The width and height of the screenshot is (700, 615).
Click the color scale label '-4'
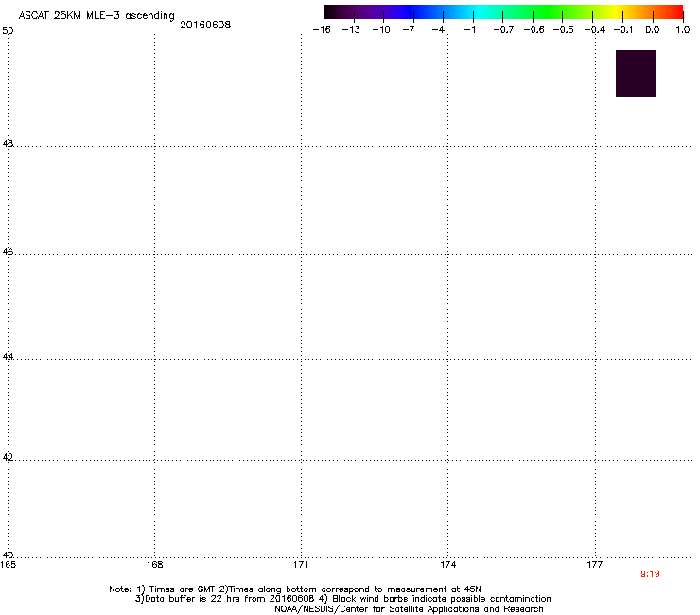pyautogui.click(x=438, y=30)
